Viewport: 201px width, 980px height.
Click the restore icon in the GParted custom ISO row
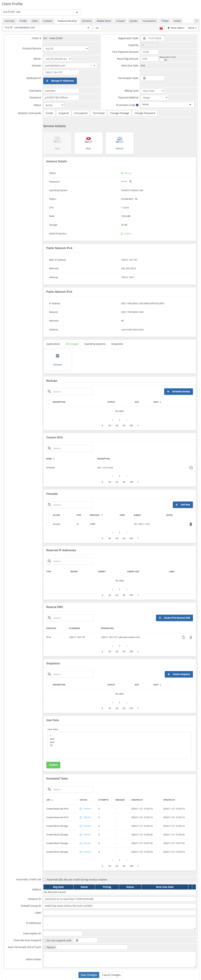point(191,468)
